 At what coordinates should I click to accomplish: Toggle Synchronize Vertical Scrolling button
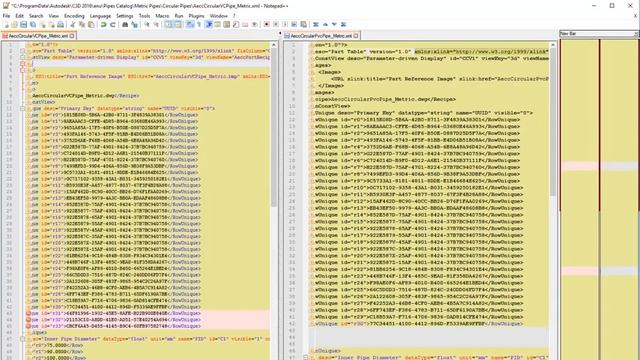168,24
